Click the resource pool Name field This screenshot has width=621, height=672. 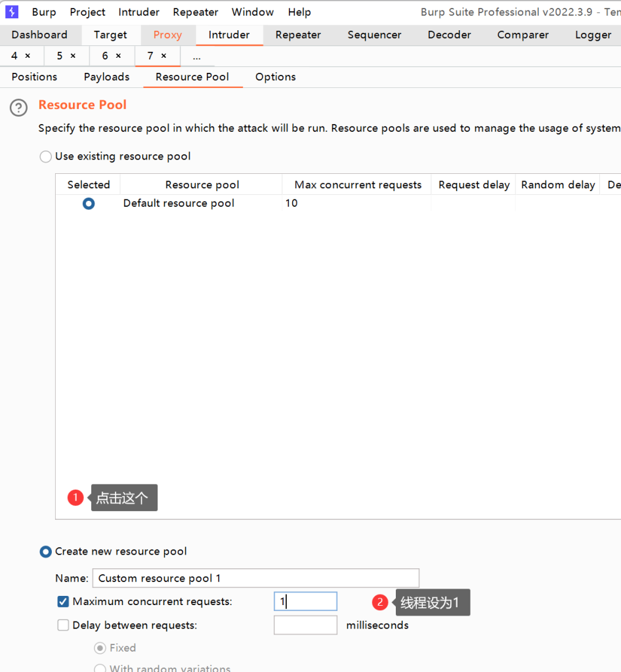(256, 578)
